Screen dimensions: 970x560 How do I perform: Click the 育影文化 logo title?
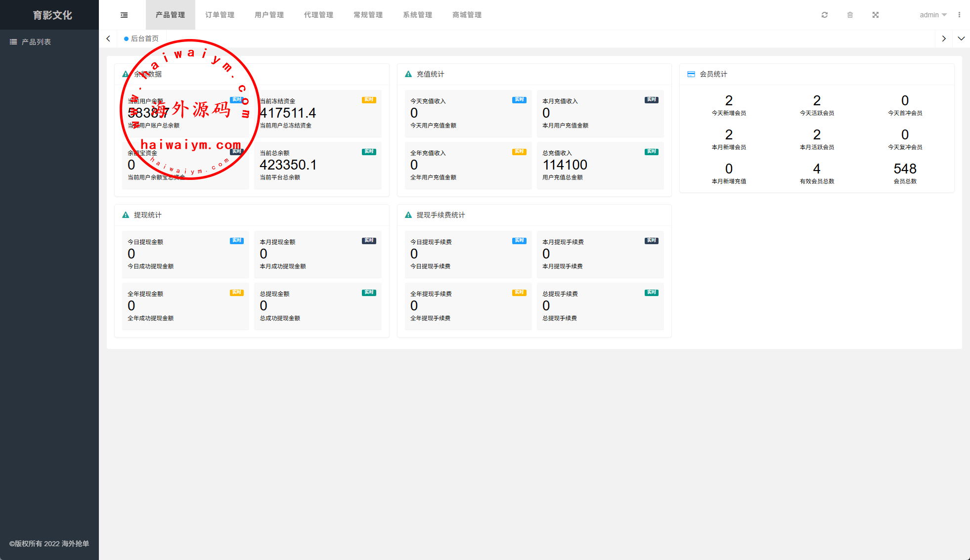[x=52, y=15]
